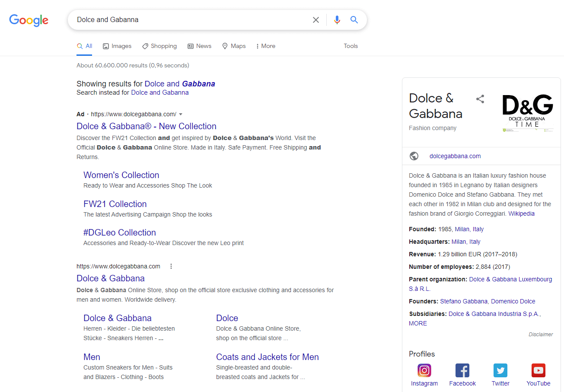Open the ad 'Dolce & Gabbana® - New Collection'
The height and width of the screenshot is (392, 564).
click(147, 126)
